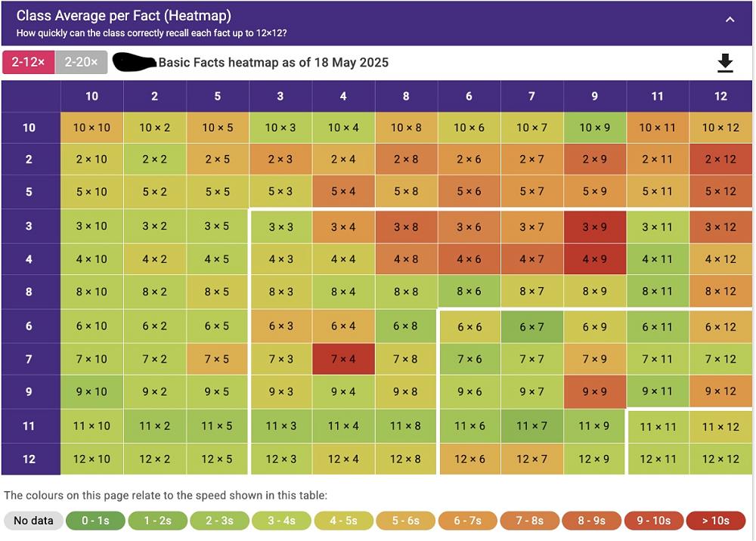Click column header 10

(x=91, y=96)
